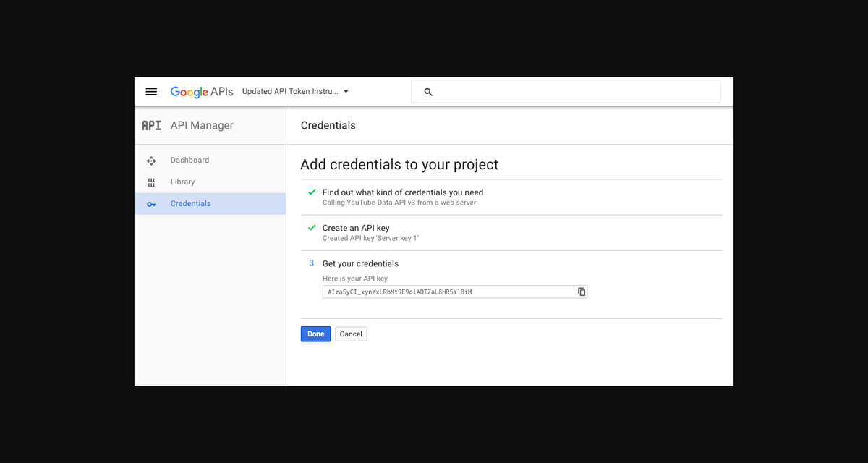Viewport: 868px width, 463px height.
Task: Open the Library page from the sidebar
Action: click(182, 182)
